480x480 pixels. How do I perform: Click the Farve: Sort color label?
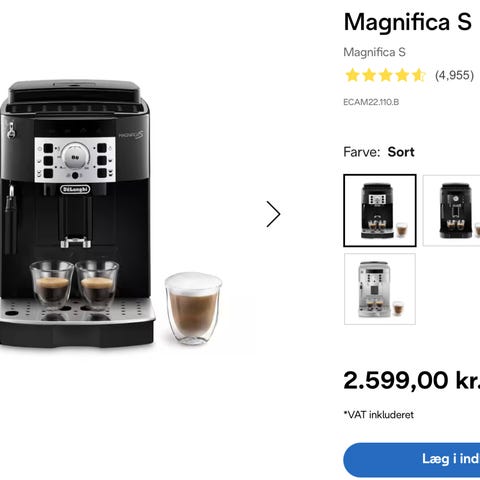tap(379, 152)
